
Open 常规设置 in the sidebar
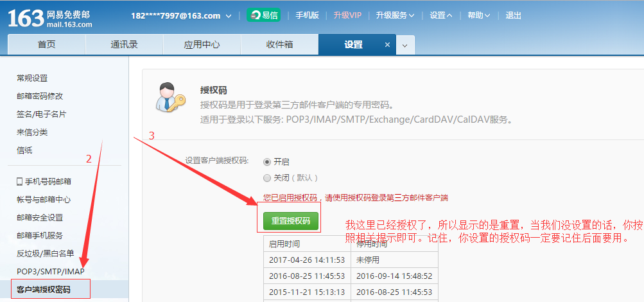[32, 78]
